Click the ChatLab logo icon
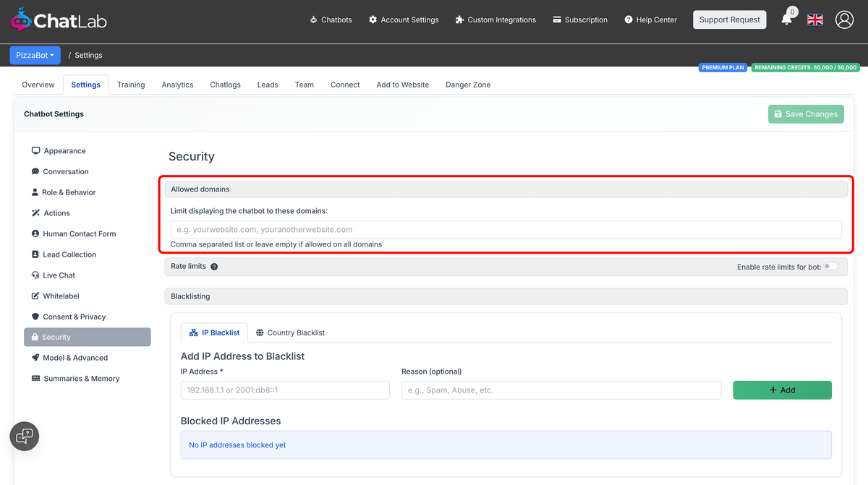868x485 pixels. [20, 20]
